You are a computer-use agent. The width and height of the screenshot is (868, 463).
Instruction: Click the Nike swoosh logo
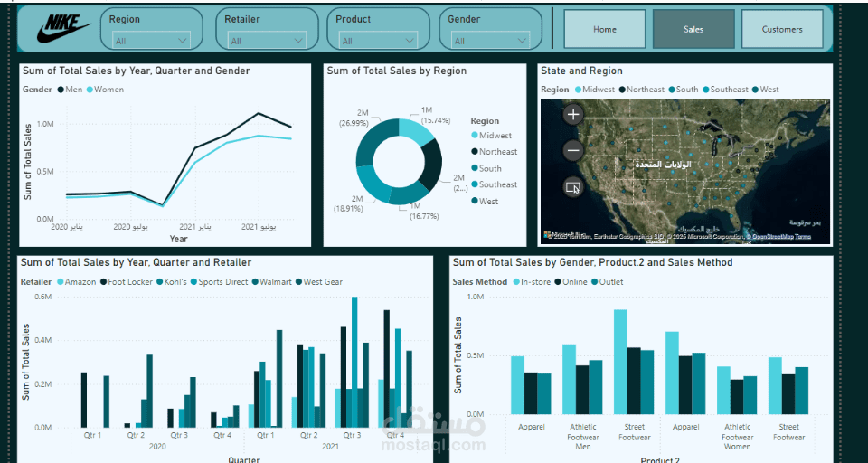63,29
